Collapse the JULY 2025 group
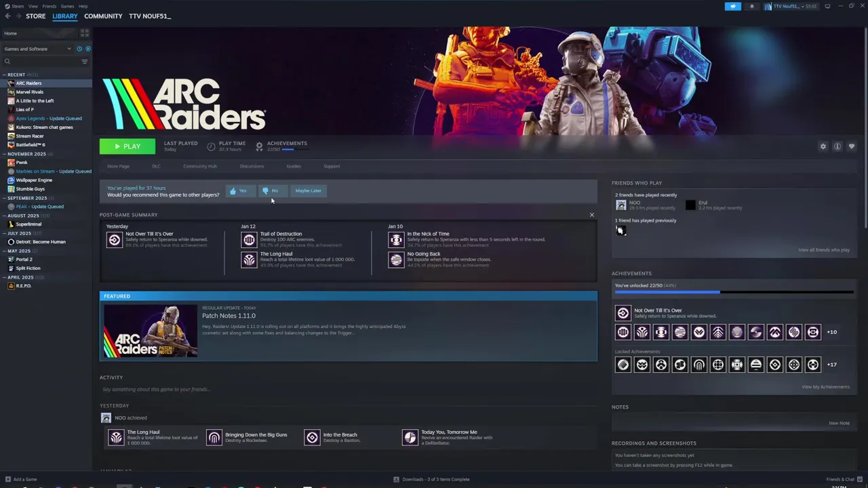The image size is (868, 488). tap(4, 233)
